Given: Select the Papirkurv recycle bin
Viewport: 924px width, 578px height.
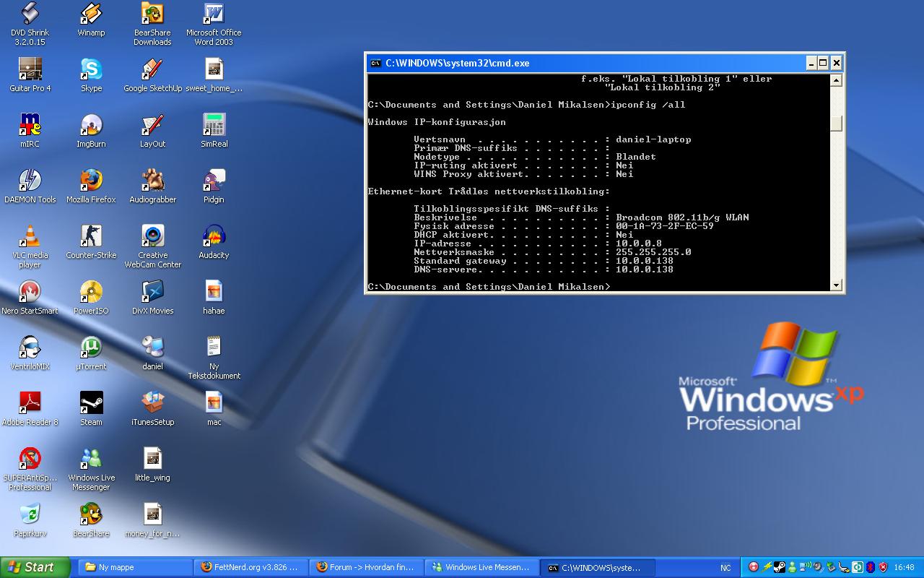Looking at the screenshot, I should [30, 520].
